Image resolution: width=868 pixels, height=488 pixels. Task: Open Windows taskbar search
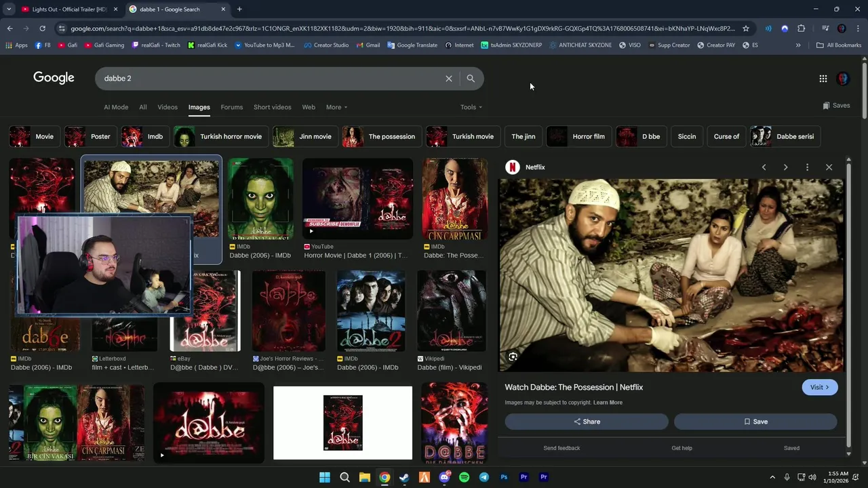tap(344, 477)
